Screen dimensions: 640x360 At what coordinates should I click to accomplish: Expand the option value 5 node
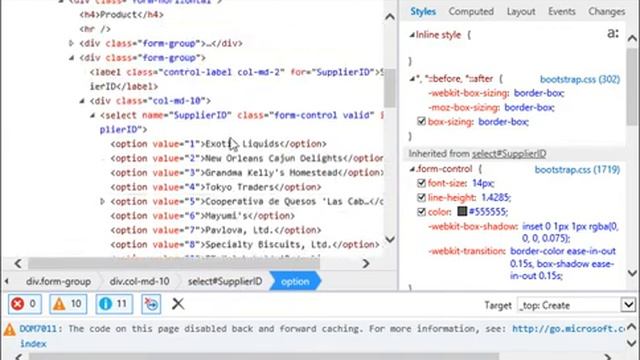tap(102, 201)
